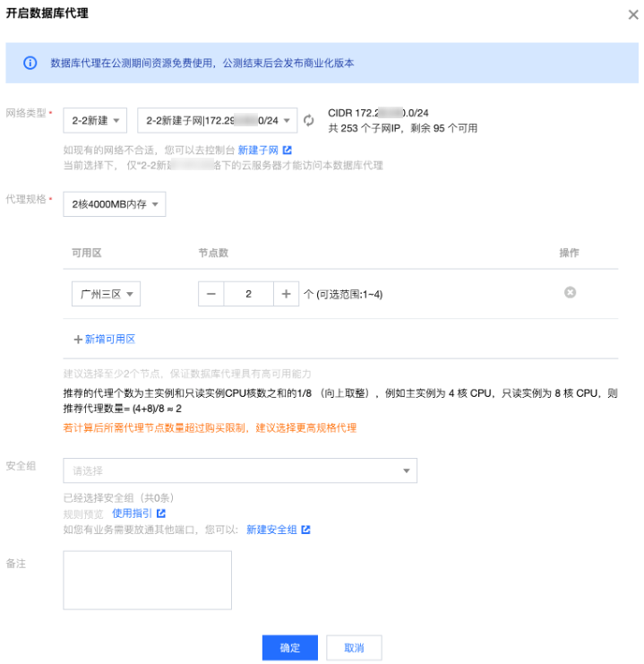Click the node count input field
The width and height of the screenshot is (644, 664).
pos(248,294)
